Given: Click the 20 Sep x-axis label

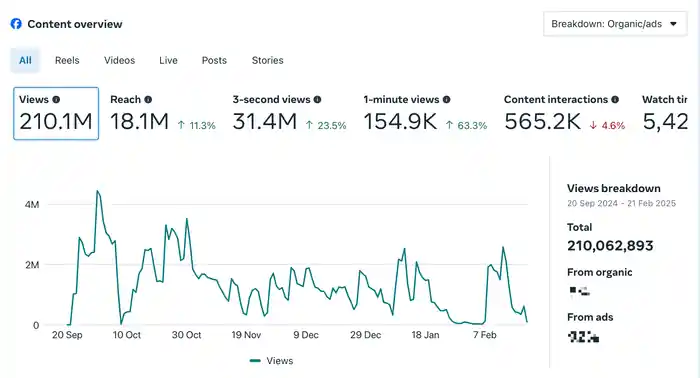Looking at the screenshot, I should point(67,335).
